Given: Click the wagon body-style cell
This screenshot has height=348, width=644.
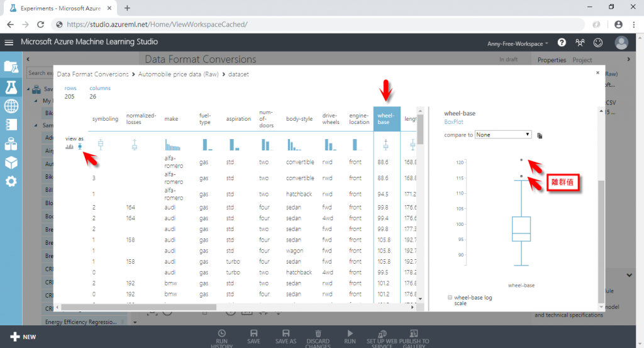Looking at the screenshot, I should [x=294, y=250].
